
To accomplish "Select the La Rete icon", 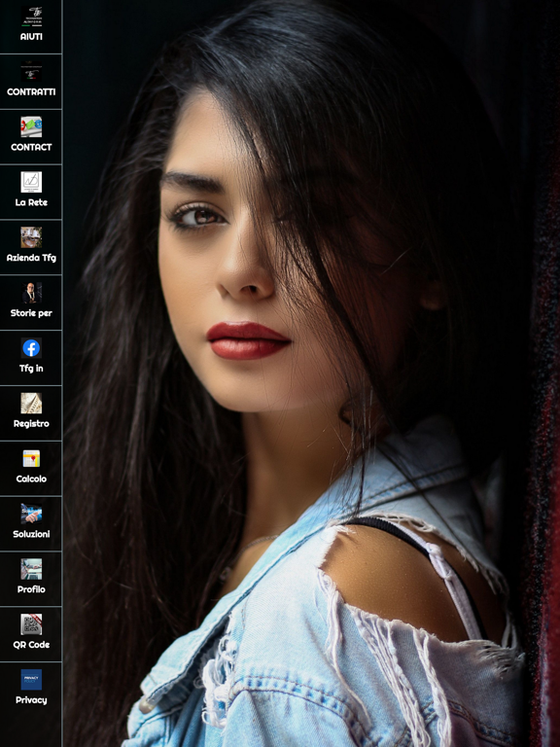I will (31, 182).
